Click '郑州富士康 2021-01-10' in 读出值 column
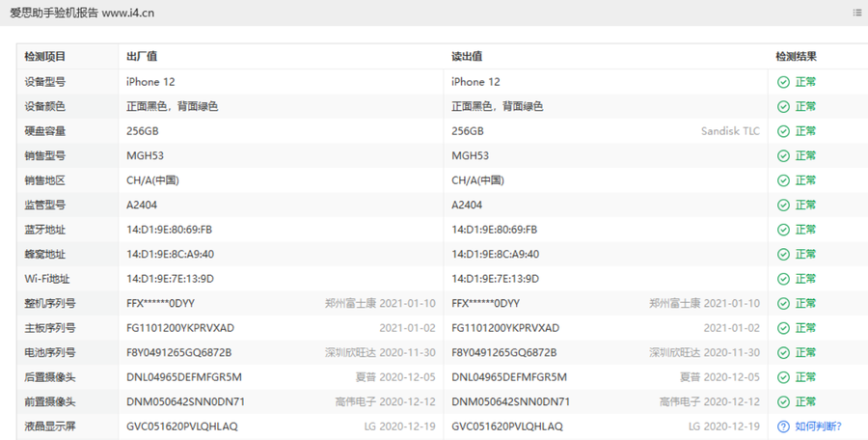Screen dimensions: 868x440 pyautogui.click(x=705, y=304)
